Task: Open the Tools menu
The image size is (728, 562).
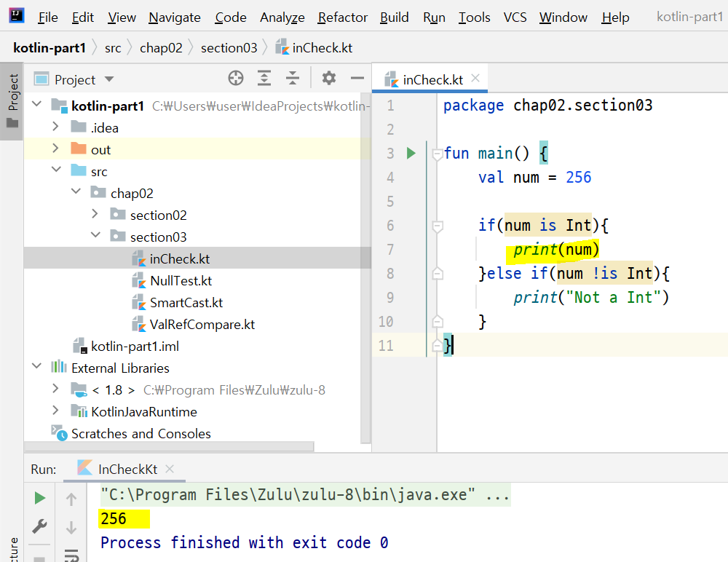Action: point(474,17)
